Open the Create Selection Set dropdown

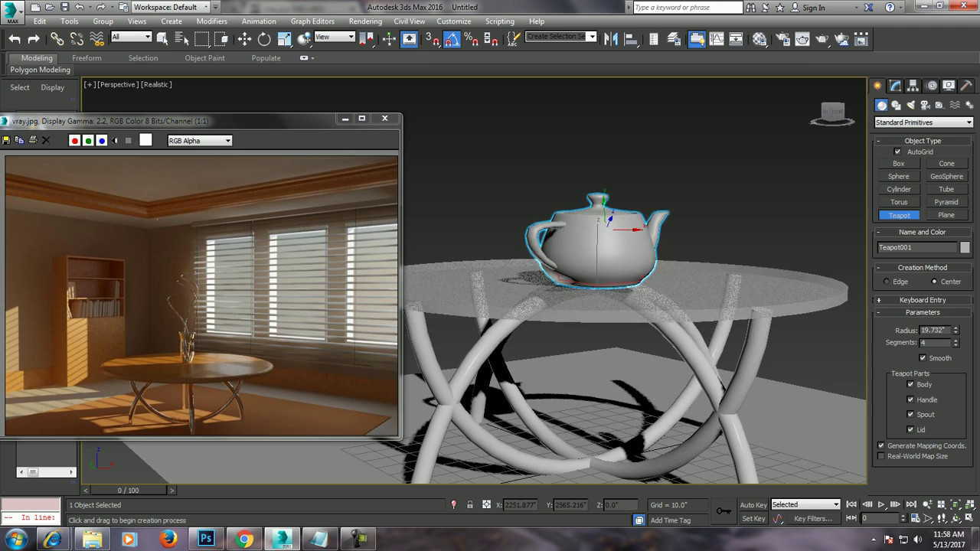click(x=561, y=37)
